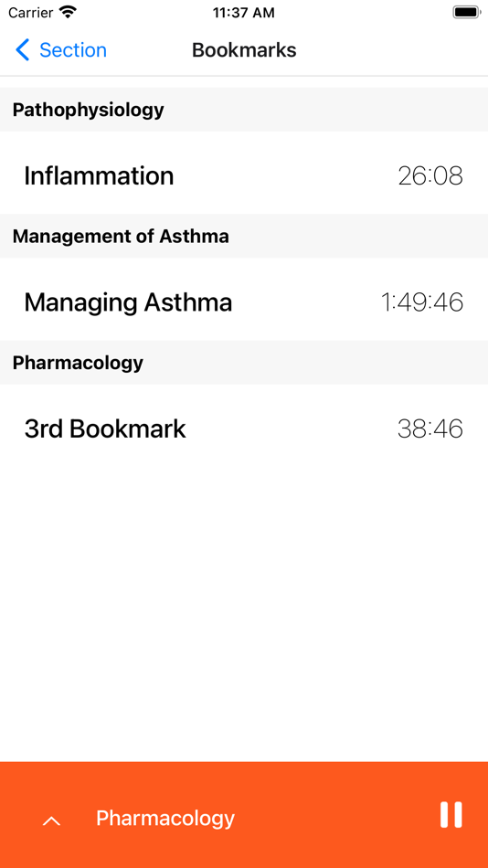Pause playback with the pause icon

pyautogui.click(x=451, y=814)
